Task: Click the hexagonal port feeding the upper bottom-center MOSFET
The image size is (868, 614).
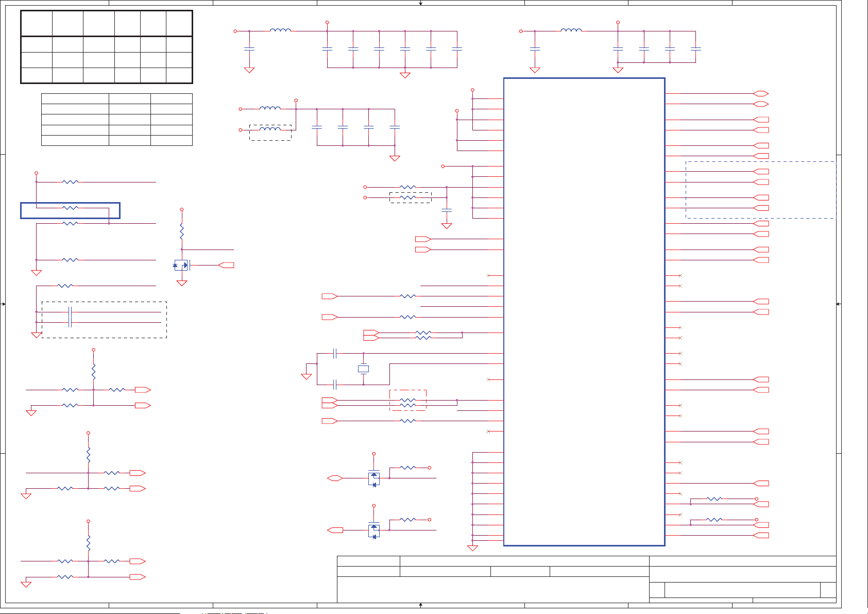Action: pyautogui.click(x=335, y=478)
